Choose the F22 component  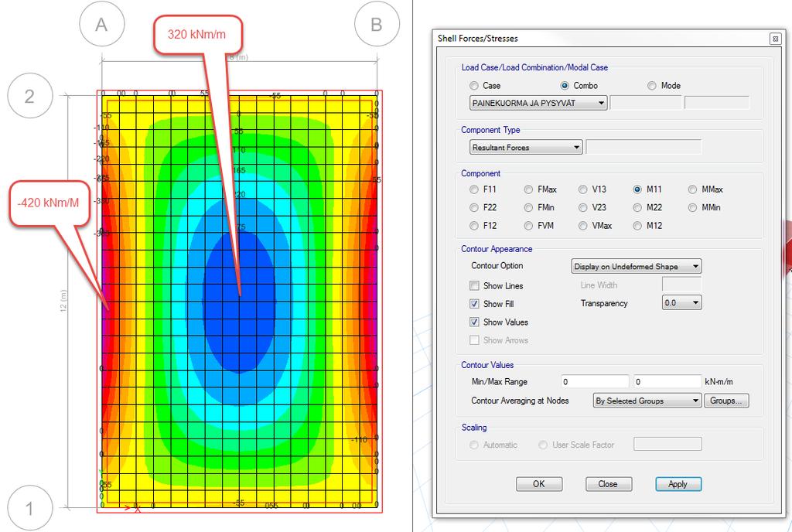coord(474,207)
